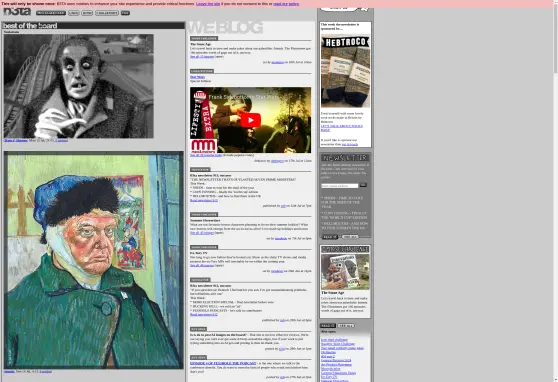Focus the newsletter email address field
The width and height of the screenshot is (558, 382).
click(x=339, y=186)
